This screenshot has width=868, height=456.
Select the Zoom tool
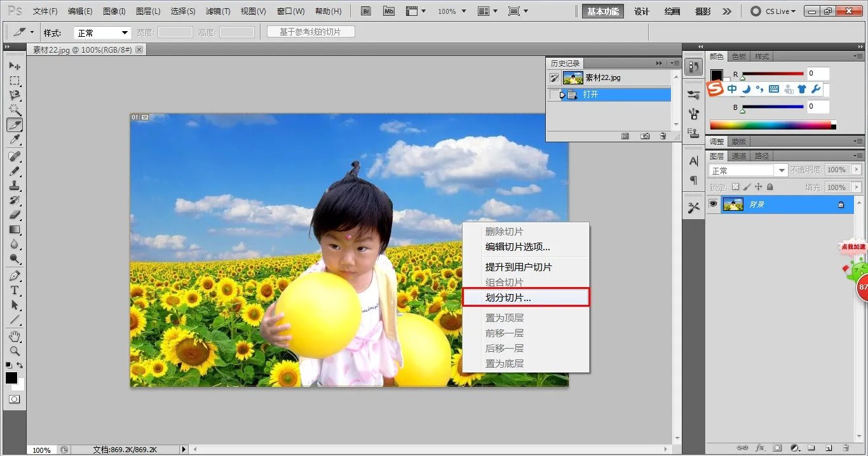click(x=15, y=350)
